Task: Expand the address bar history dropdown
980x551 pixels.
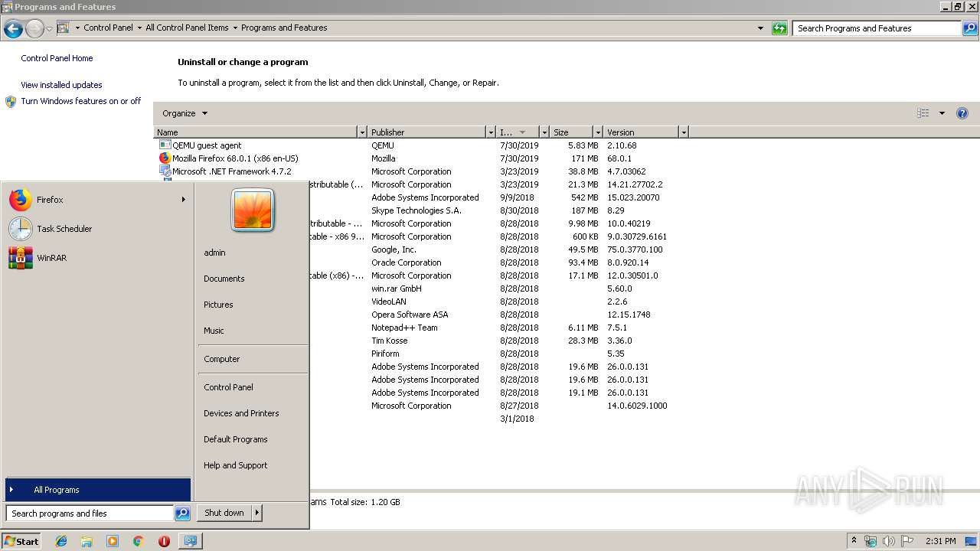Action: point(760,28)
